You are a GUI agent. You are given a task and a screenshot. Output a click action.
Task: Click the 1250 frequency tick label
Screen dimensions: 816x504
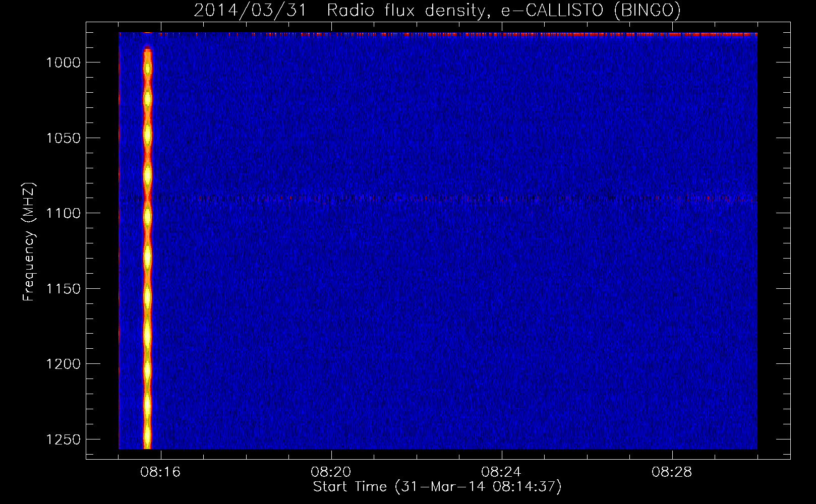pyautogui.click(x=63, y=439)
